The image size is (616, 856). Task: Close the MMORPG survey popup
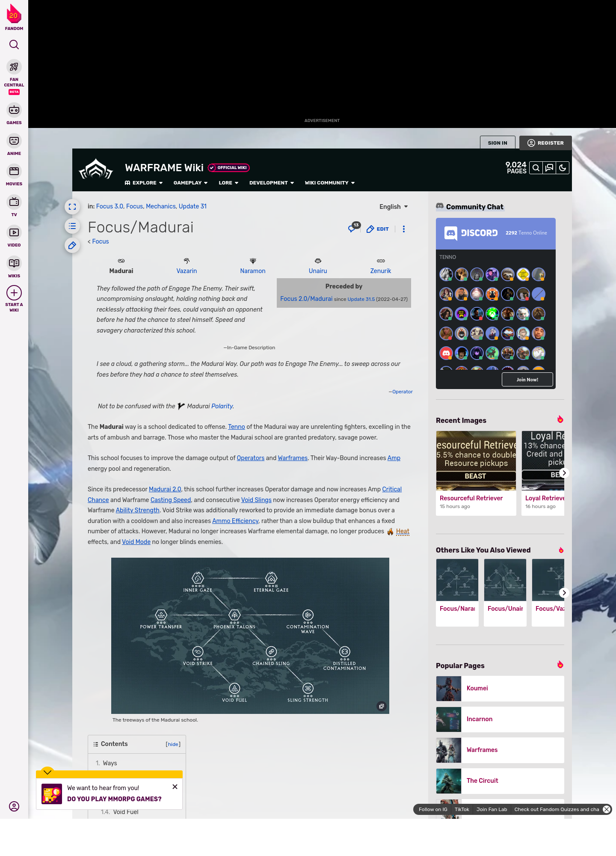[x=175, y=787]
